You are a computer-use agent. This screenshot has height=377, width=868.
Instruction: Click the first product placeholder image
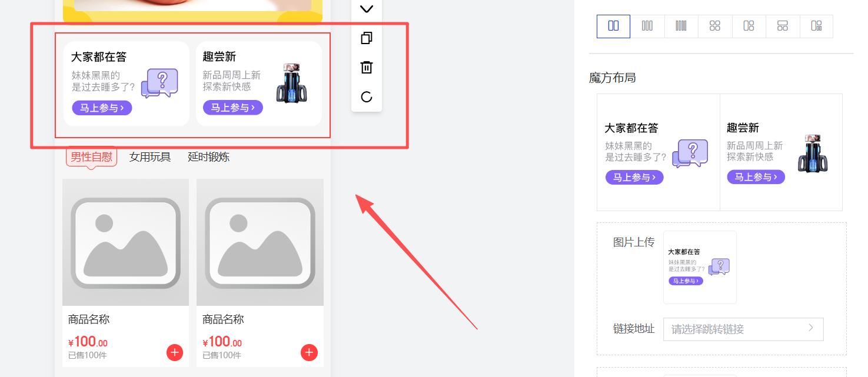click(x=125, y=242)
